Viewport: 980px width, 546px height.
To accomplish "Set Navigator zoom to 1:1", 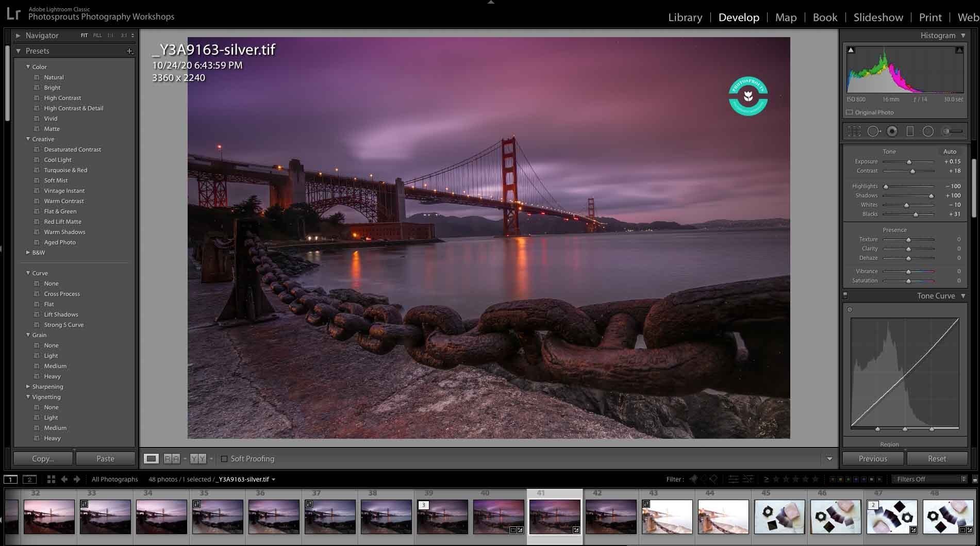I will [110, 36].
